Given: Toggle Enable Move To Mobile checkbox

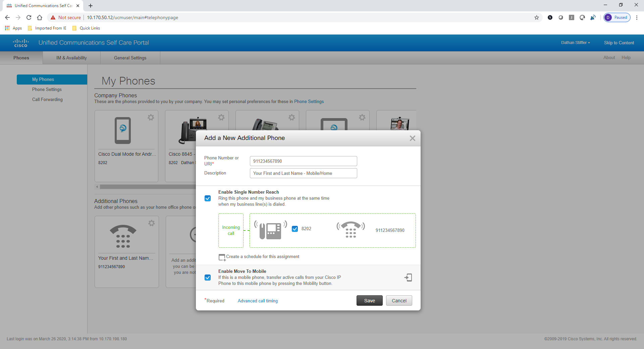Looking at the screenshot, I should tap(208, 278).
